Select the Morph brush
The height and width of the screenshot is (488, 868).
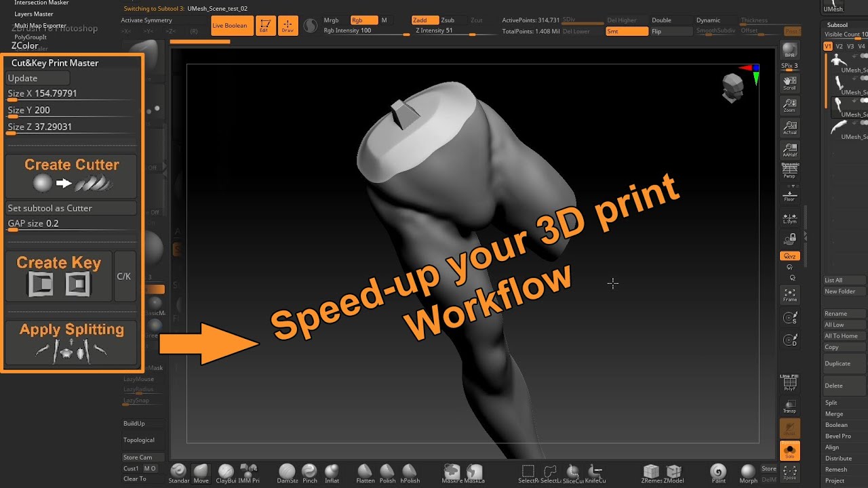pyautogui.click(x=748, y=473)
